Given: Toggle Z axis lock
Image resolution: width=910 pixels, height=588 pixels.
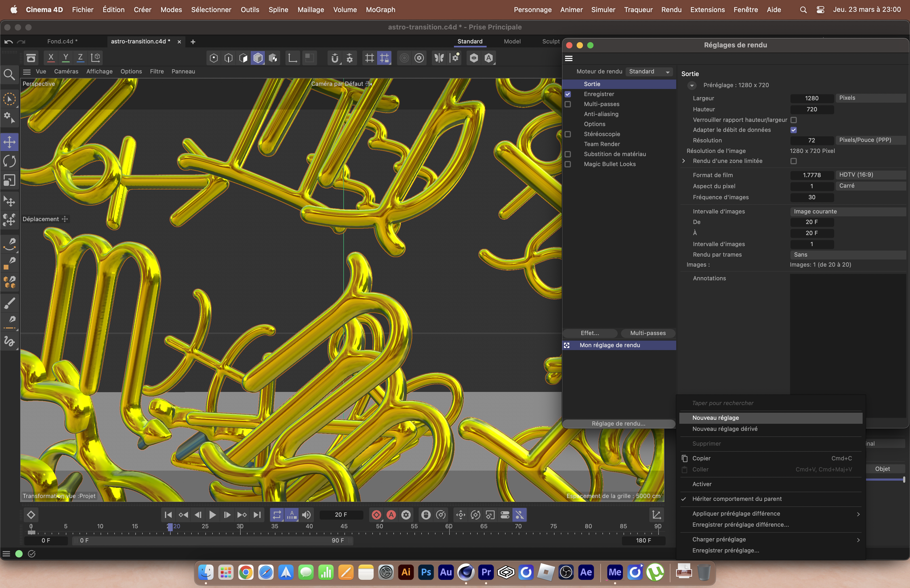Looking at the screenshot, I should click(80, 58).
